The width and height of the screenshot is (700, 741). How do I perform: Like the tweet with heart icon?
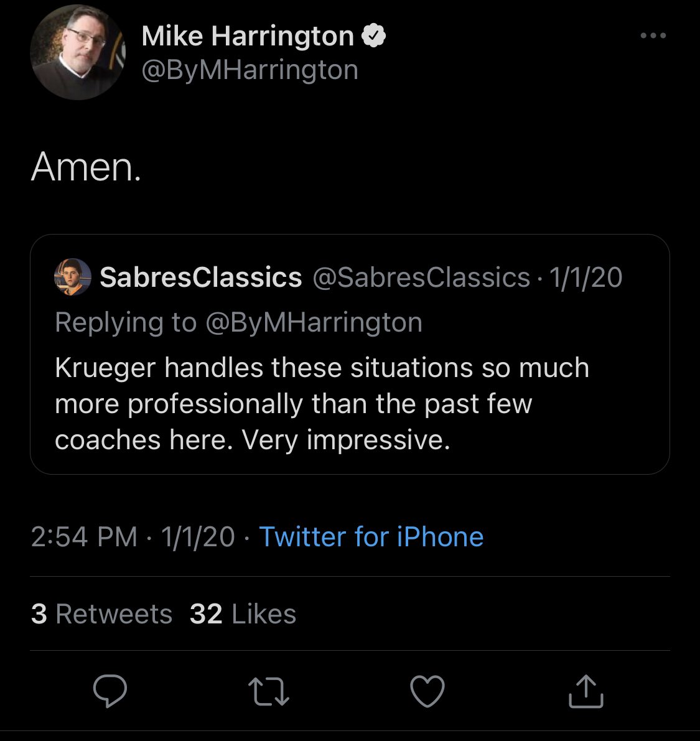pos(427,691)
